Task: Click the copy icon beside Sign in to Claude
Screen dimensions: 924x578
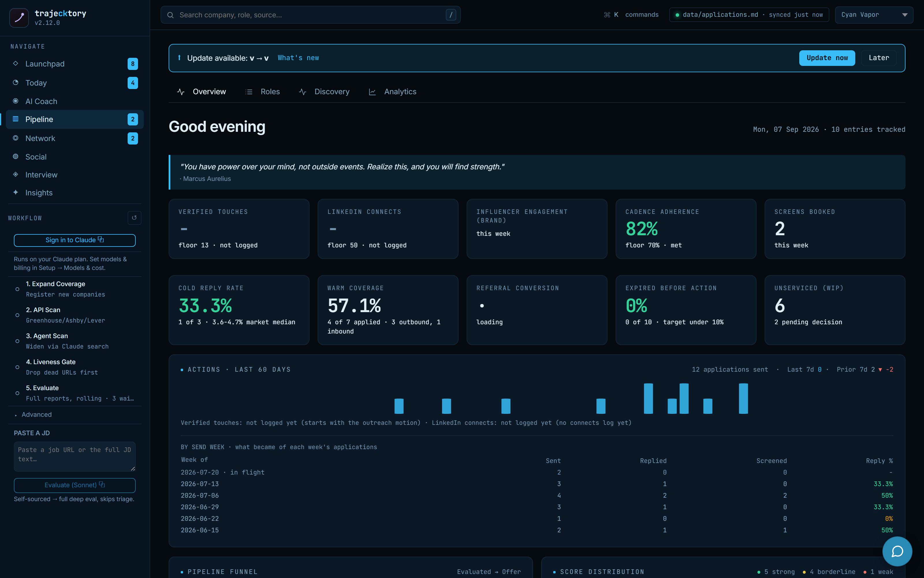Action: tap(101, 239)
